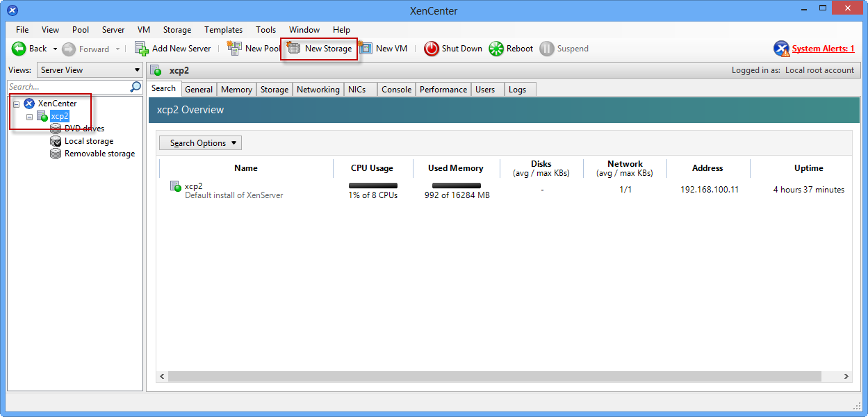
Task: Click the New Pool toolbar icon
Action: coord(234,48)
